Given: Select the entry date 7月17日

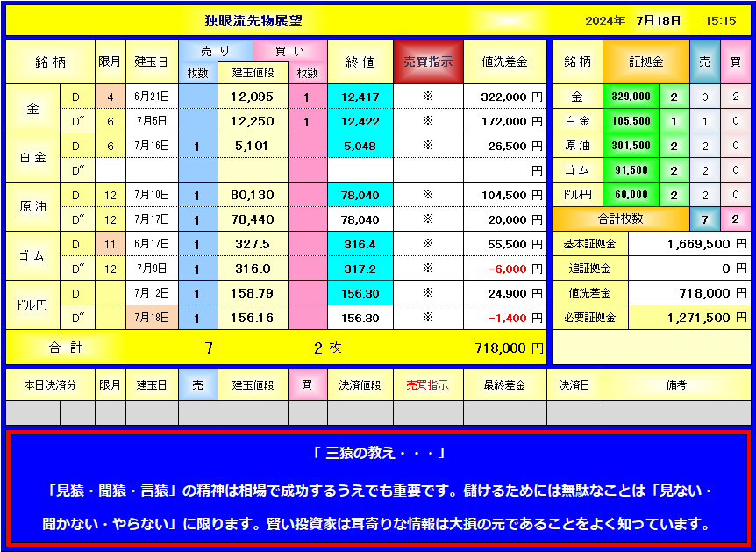Looking at the screenshot, I should click(152, 219).
